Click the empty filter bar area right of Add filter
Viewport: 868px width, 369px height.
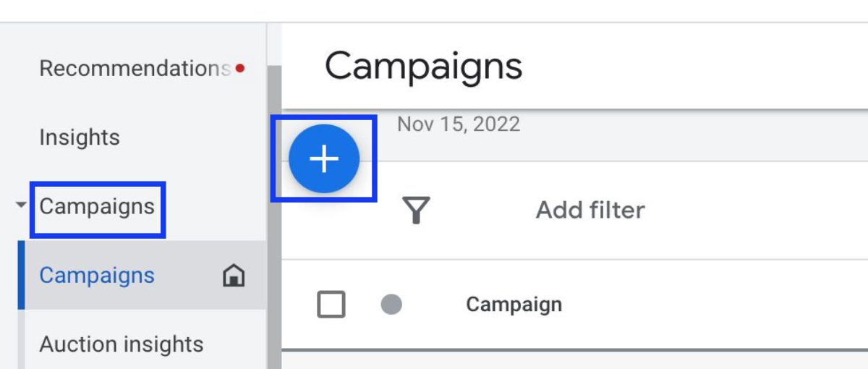coord(756,211)
